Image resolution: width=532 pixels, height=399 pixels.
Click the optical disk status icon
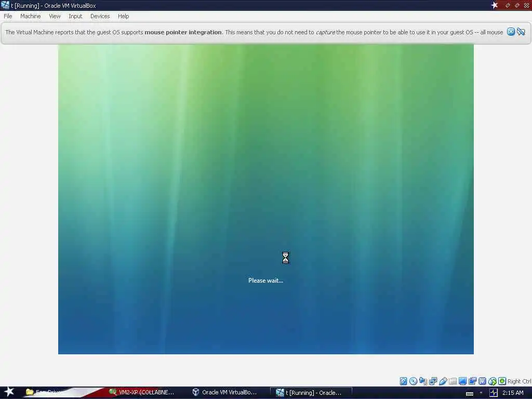point(413,381)
